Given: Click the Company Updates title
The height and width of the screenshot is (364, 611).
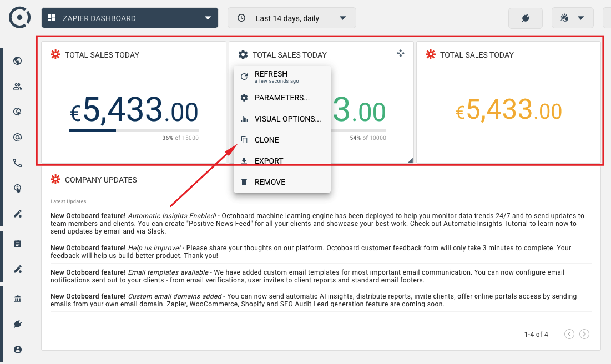Looking at the screenshot, I should click(x=101, y=180).
